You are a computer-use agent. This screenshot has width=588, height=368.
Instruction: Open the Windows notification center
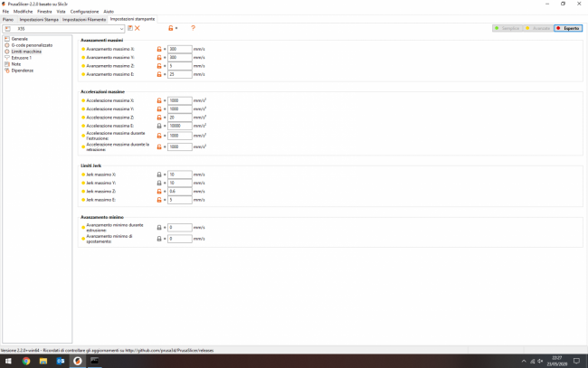point(577,362)
